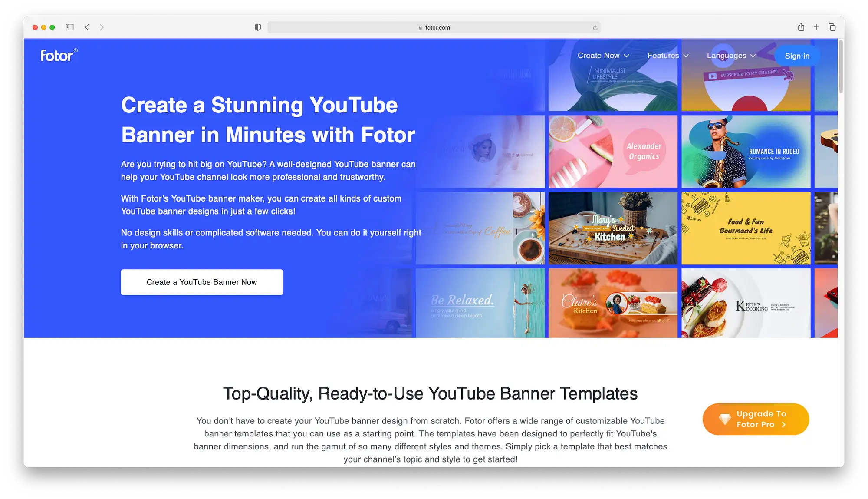Viewport: 868px width, 499px height.
Task: Click the share/export icon in browser toolbar
Action: pos(801,27)
